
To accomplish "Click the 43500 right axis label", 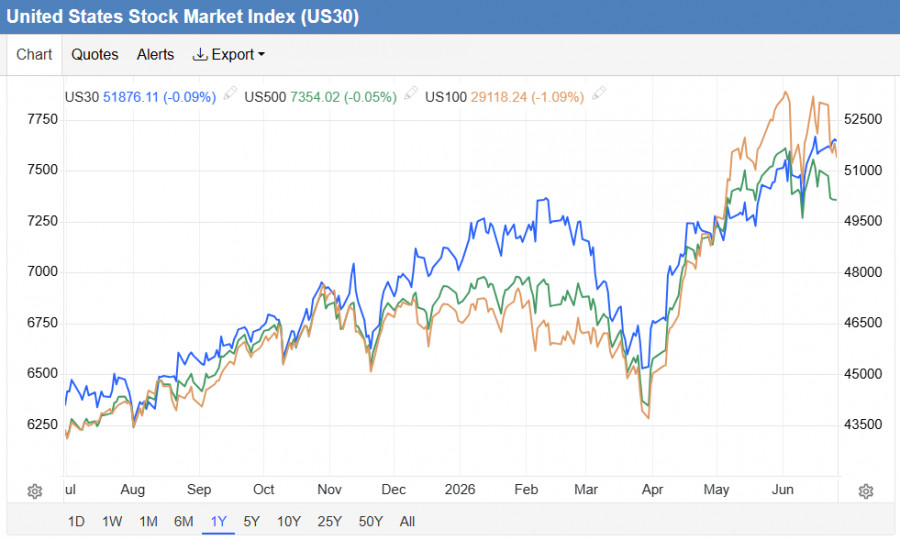I will click(x=863, y=424).
